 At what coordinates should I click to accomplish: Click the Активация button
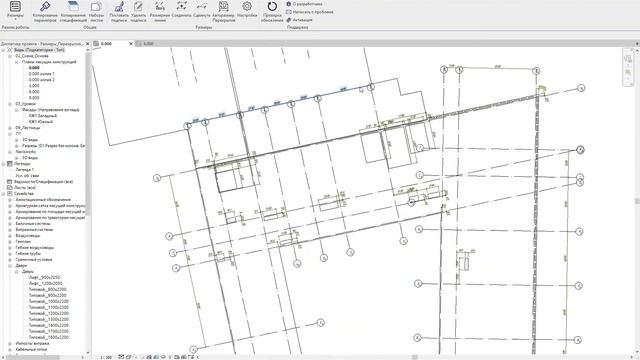(299, 20)
